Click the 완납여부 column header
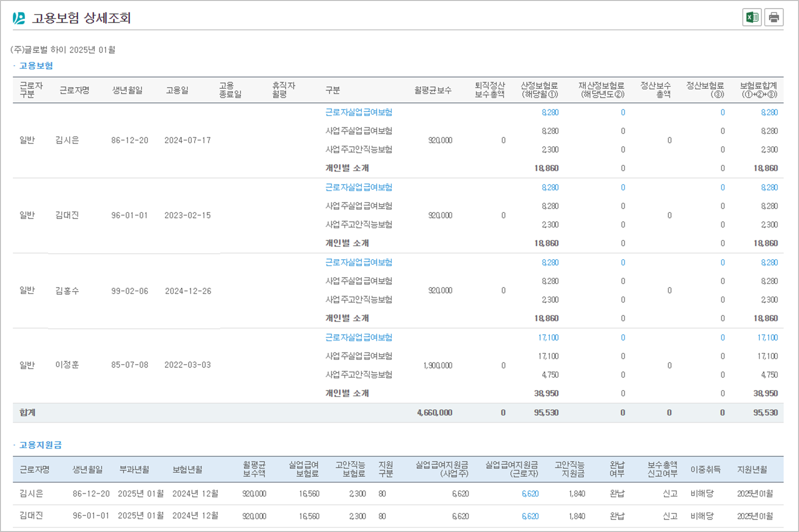The height and width of the screenshot is (532, 799). 617,469
